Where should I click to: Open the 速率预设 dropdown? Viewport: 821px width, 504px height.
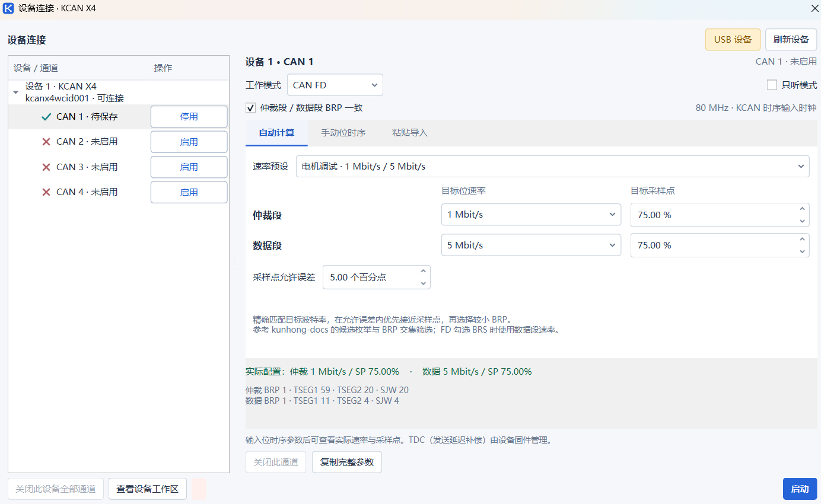[x=553, y=166]
